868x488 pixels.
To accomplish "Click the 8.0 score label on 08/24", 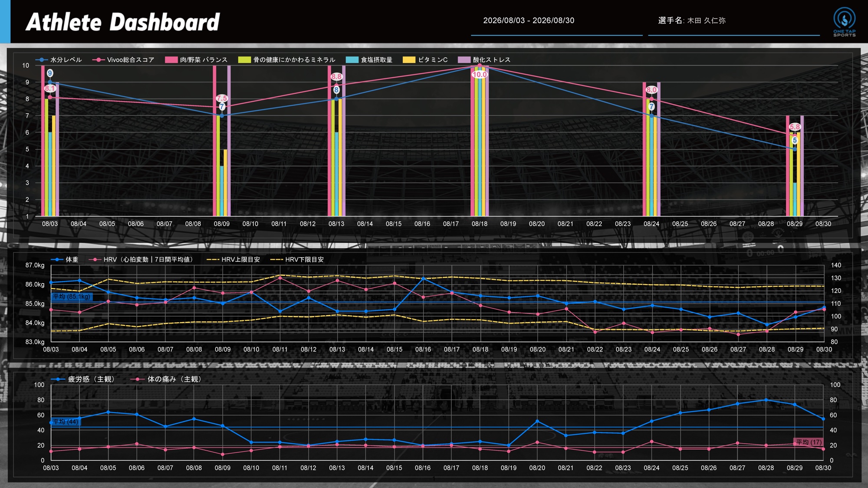I will click(x=651, y=90).
